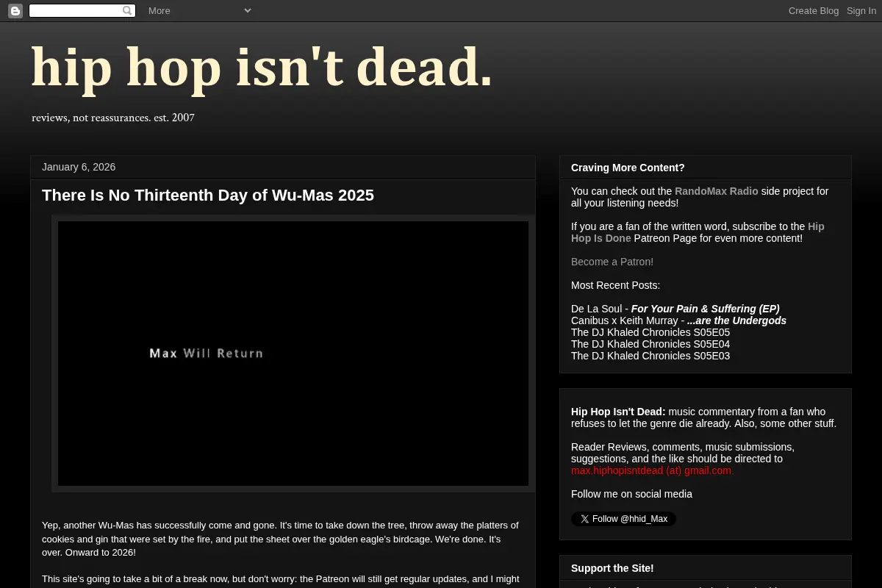882x588 pixels.
Task: Click the Sign In link
Action: (861, 10)
